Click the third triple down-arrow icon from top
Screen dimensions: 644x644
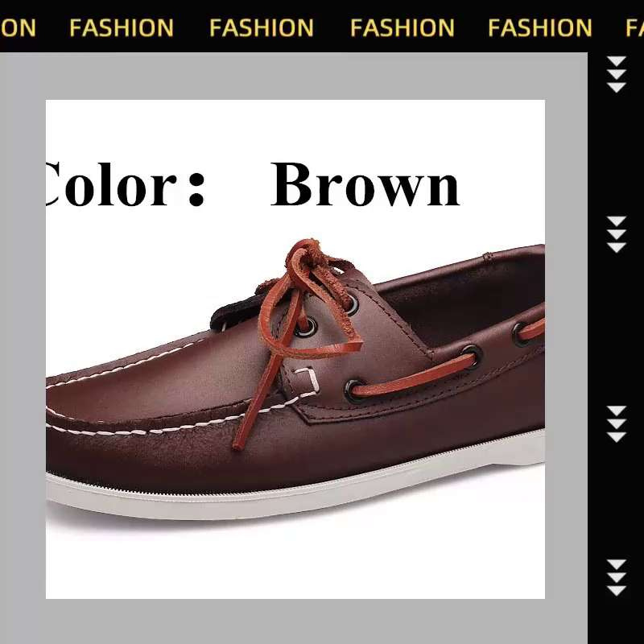tap(616, 424)
